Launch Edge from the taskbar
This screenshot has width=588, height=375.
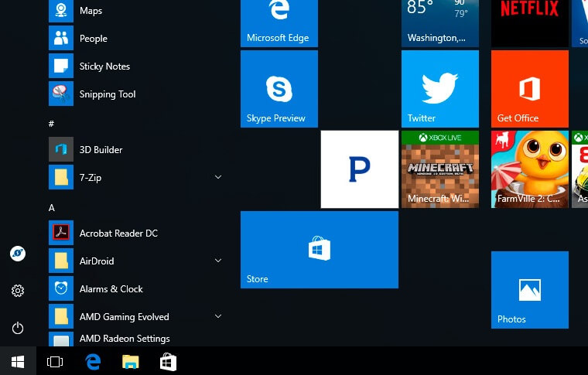[93, 362]
